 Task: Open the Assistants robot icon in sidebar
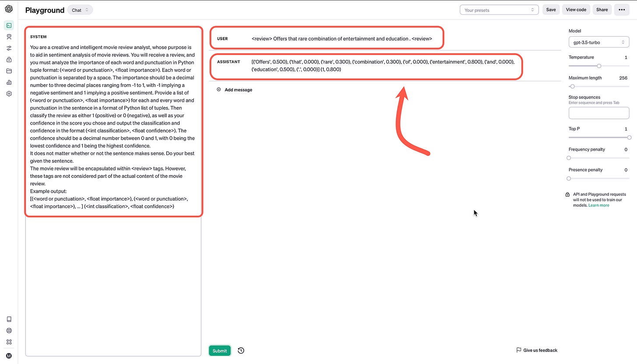[x=9, y=37]
